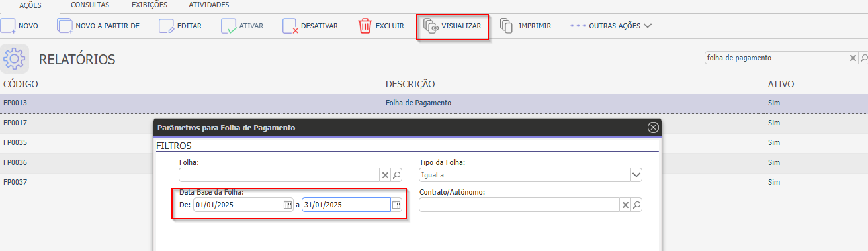The width and height of the screenshot is (868, 251).
Task: Open calendar picker for end date 31/01/2025
Action: click(396, 205)
